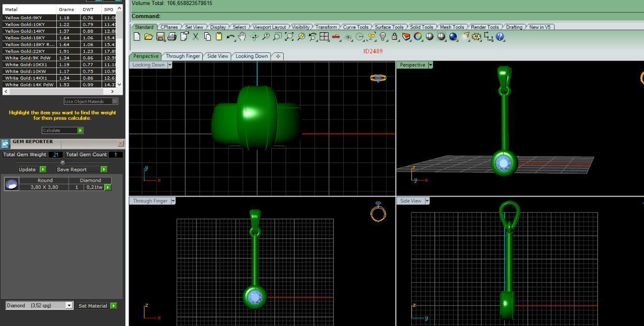Click the blue Render sphere icon
Viewport: 644px width, 326px height.
[x=453, y=36]
